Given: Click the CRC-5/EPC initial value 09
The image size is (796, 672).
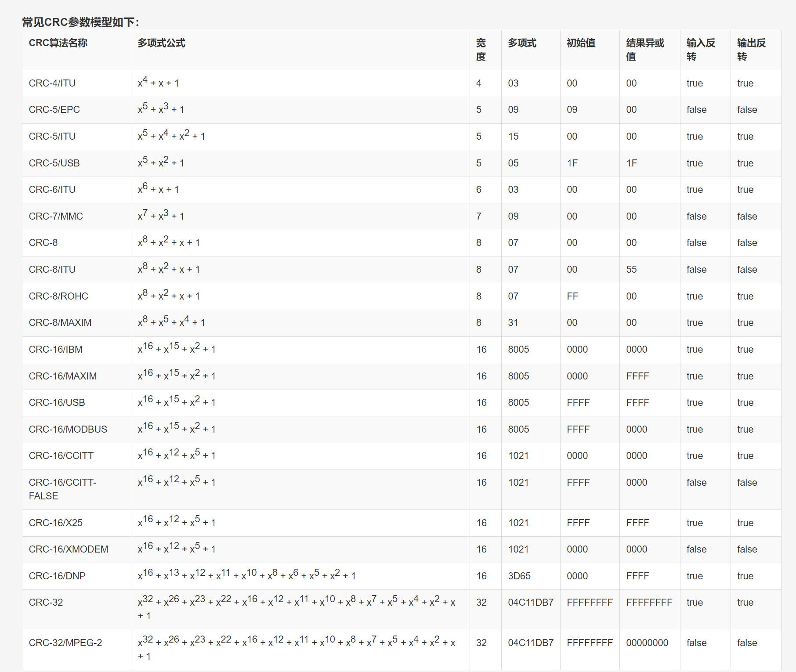Looking at the screenshot, I should (572, 110).
